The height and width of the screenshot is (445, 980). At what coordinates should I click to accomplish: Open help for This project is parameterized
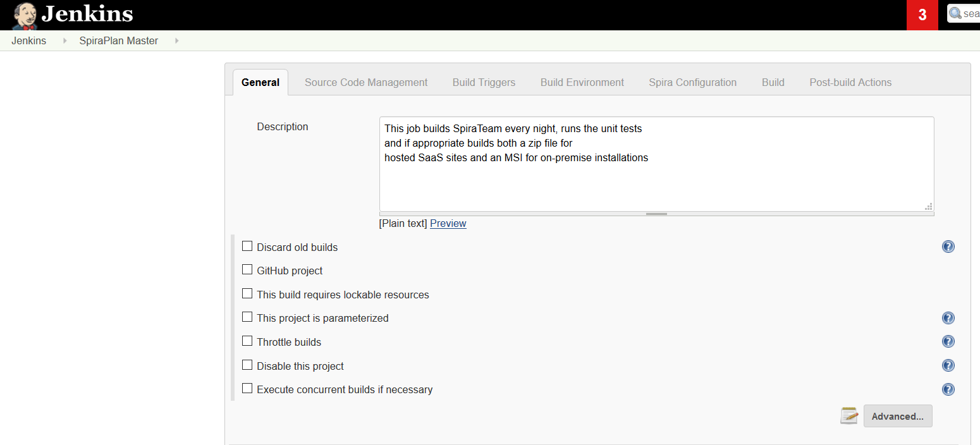(x=948, y=318)
